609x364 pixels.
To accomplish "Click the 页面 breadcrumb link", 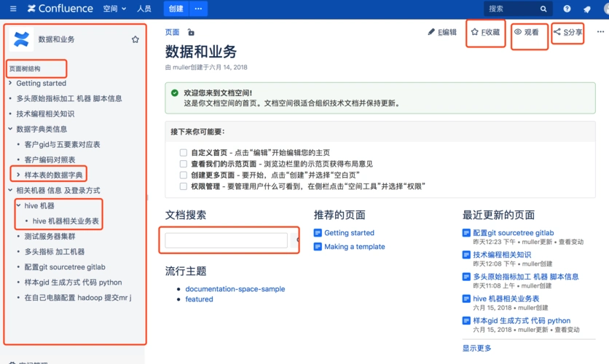I will point(172,32).
